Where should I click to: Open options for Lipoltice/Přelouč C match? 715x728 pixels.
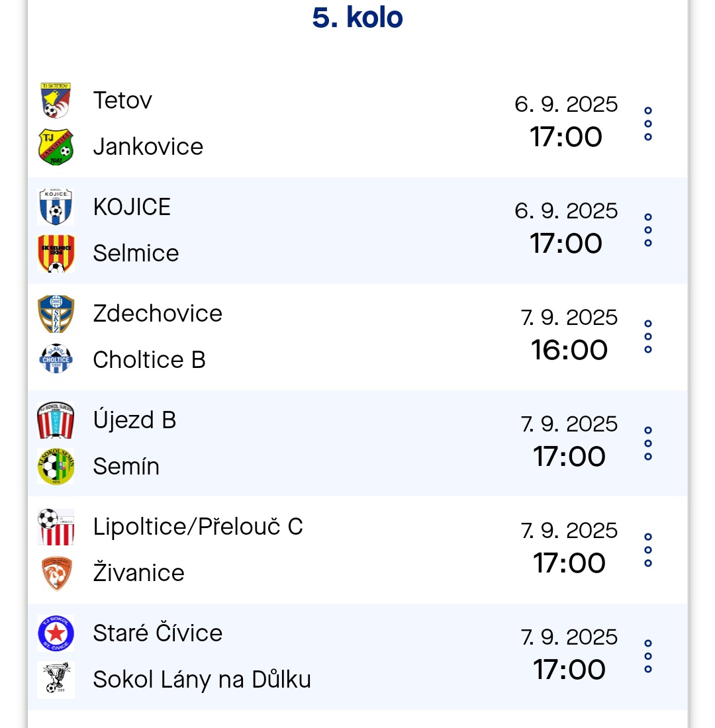[648, 550]
